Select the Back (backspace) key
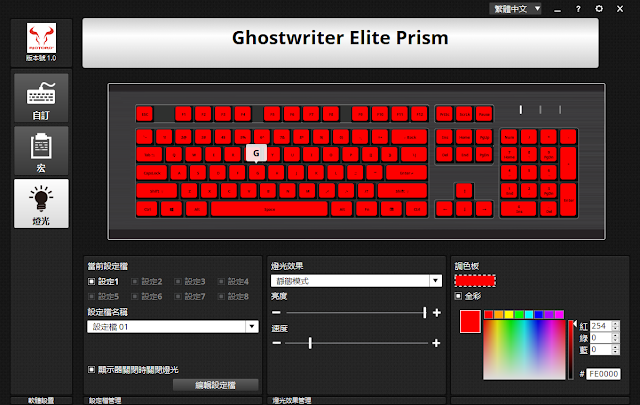The image size is (640, 405). (x=409, y=137)
